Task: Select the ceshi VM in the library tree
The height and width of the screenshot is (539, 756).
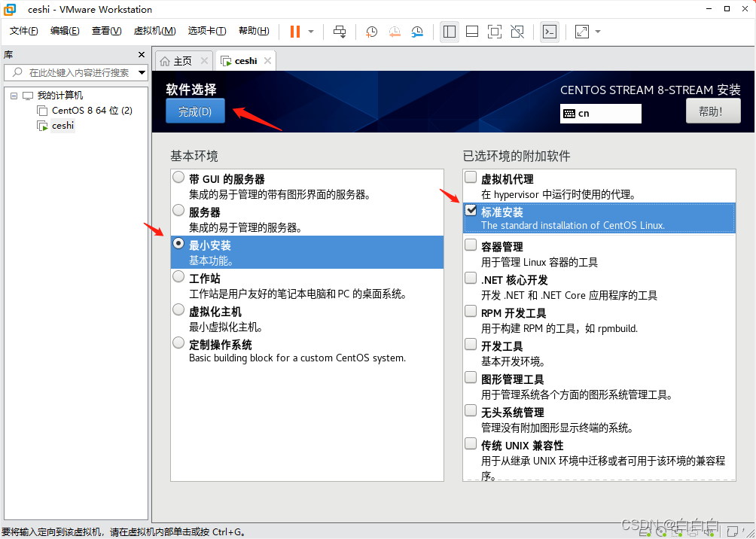Action: (x=62, y=126)
